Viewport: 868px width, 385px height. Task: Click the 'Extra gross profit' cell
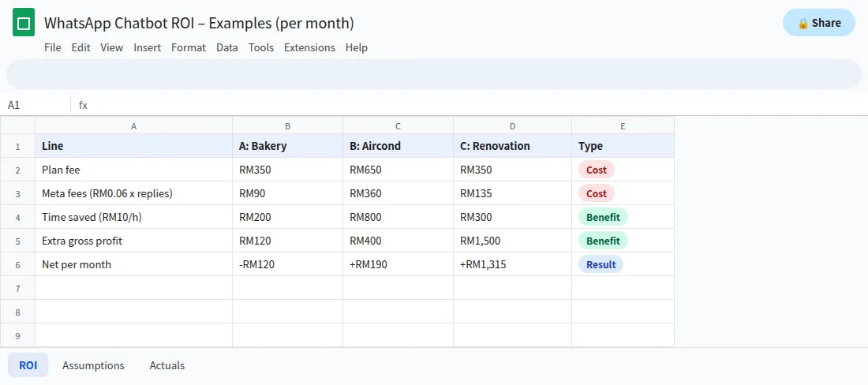click(133, 241)
